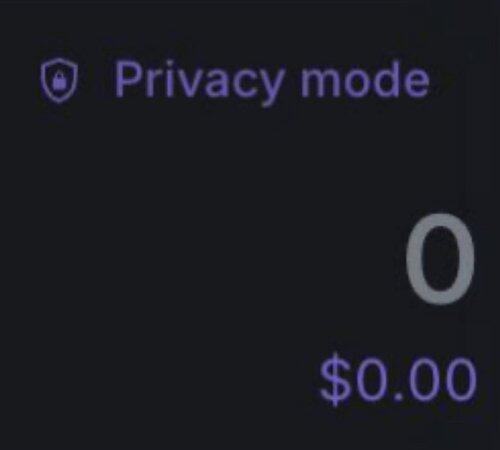Click the Privacy mode shield icon
The width and height of the screenshot is (500, 450).
click(59, 80)
